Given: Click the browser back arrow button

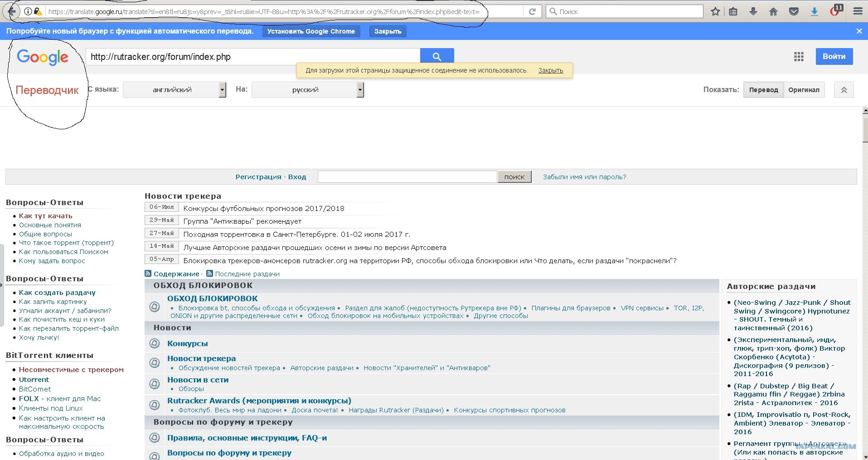Looking at the screenshot, I should tap(12, 12).
